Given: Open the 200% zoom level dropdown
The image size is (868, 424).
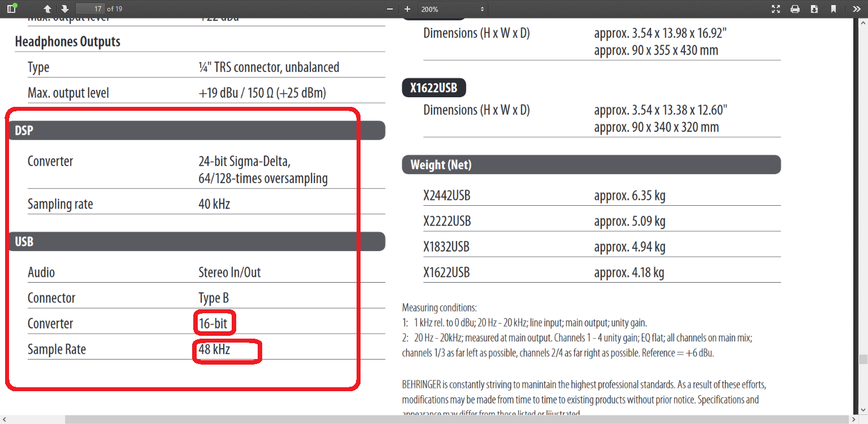Looking at the screenshot, I should 449,8.
